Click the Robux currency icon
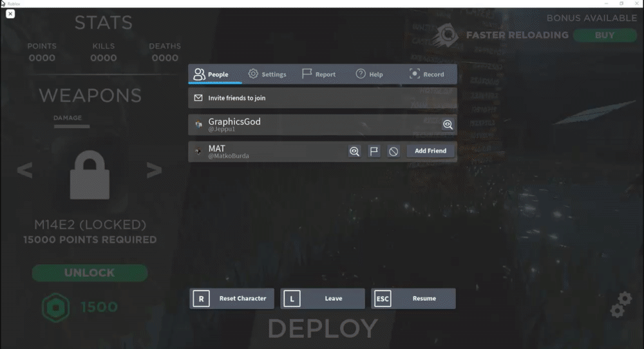Screen dimensions: 644x349 pyautogui.click(x=55, y=308)
